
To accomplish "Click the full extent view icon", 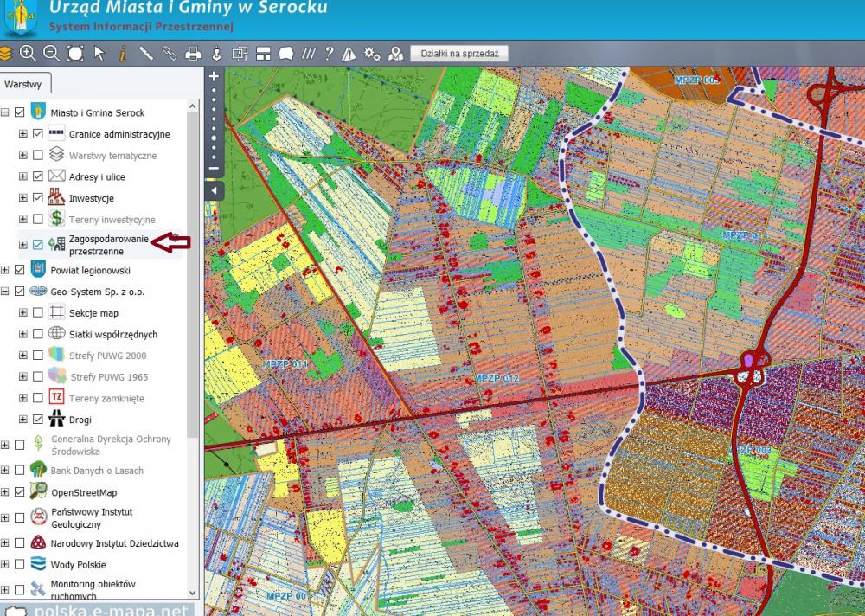I will [75, 53].
